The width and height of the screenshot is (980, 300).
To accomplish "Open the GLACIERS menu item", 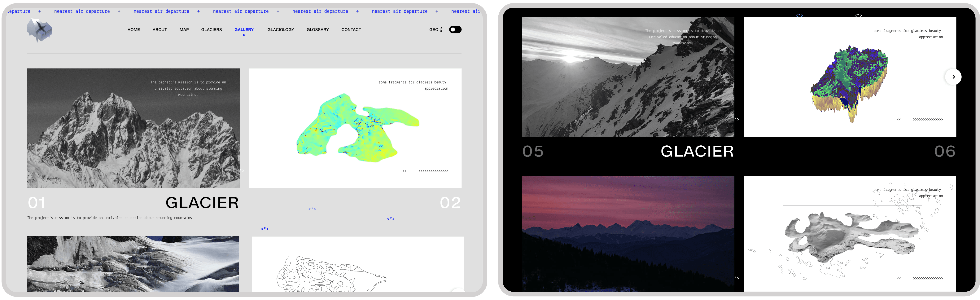I will [x=212, y=30].
